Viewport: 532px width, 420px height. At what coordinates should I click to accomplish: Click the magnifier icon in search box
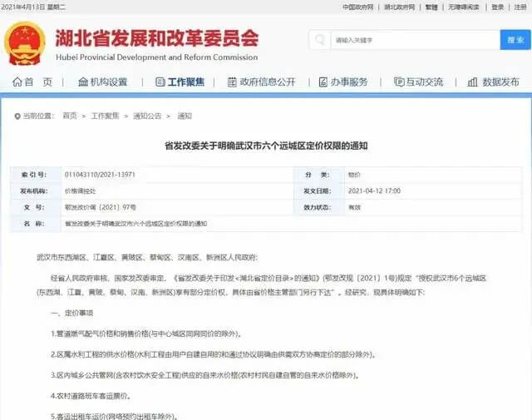tap(322, 40)
